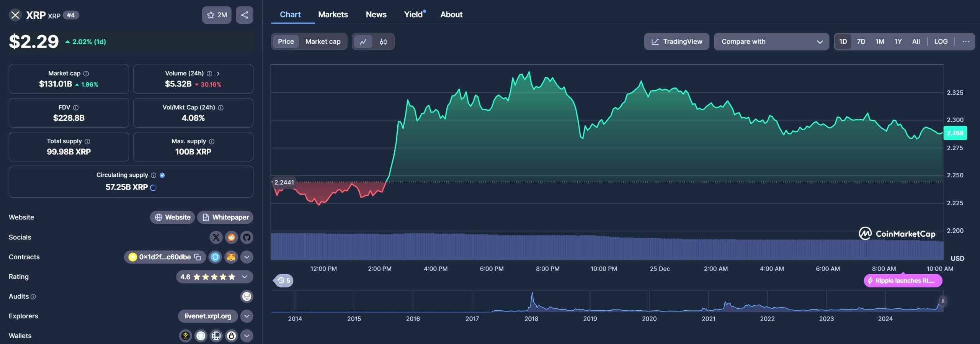Viewport: 980px width, 344px height.
Task: Open the white shield wallet icon in Wallets row
Action: [201, 336]
